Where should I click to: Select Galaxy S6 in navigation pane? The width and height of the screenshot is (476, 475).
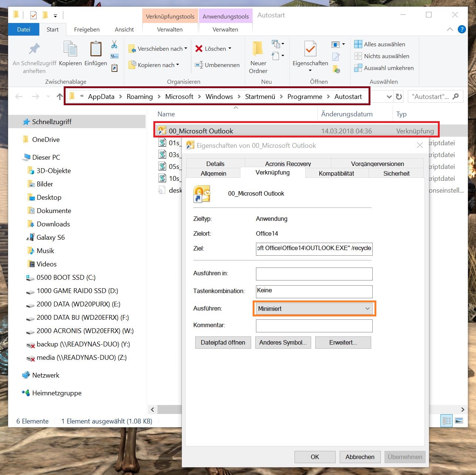tap(51, 237)
